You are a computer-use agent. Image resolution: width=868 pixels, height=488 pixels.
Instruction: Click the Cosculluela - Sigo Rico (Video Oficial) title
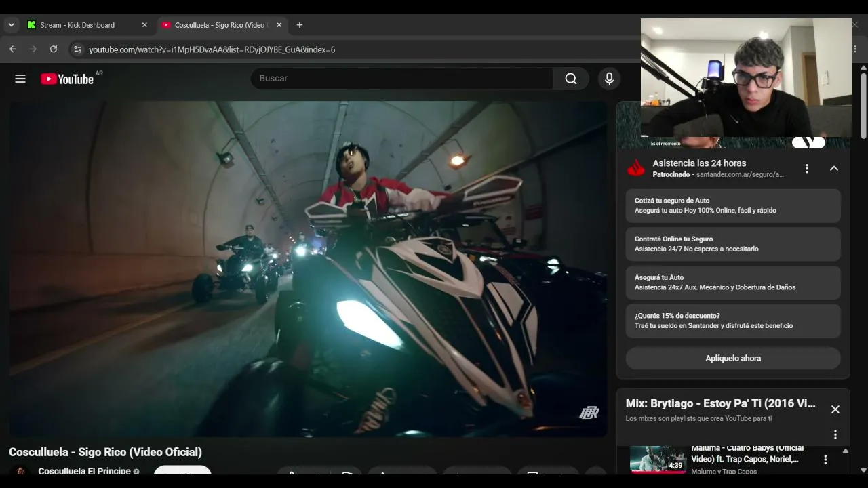tap(105, 452)
